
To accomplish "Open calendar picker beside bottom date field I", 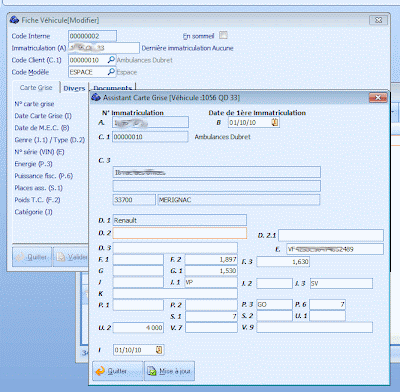I will pyautogui.click(x=159, y=350).
